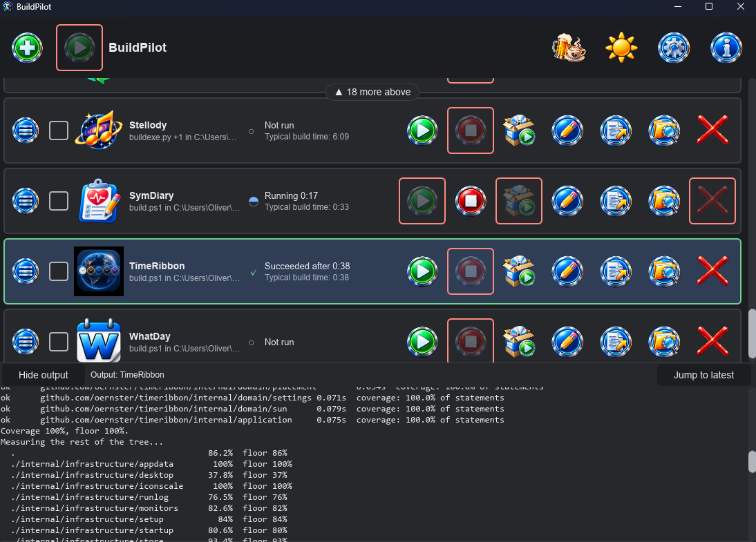The height and width of the screenshot is (542, 756).
Task: Tick the SymDiary checkbox
Action: [x=59, y=201]
